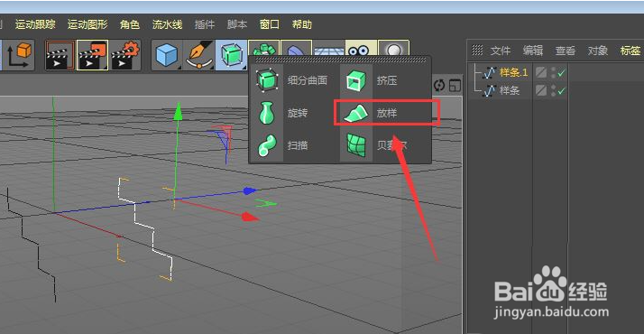This screenshot has width=644, height=334.
Task: Click the Object Manager hatched grip icon
Action: click(477, 51)
